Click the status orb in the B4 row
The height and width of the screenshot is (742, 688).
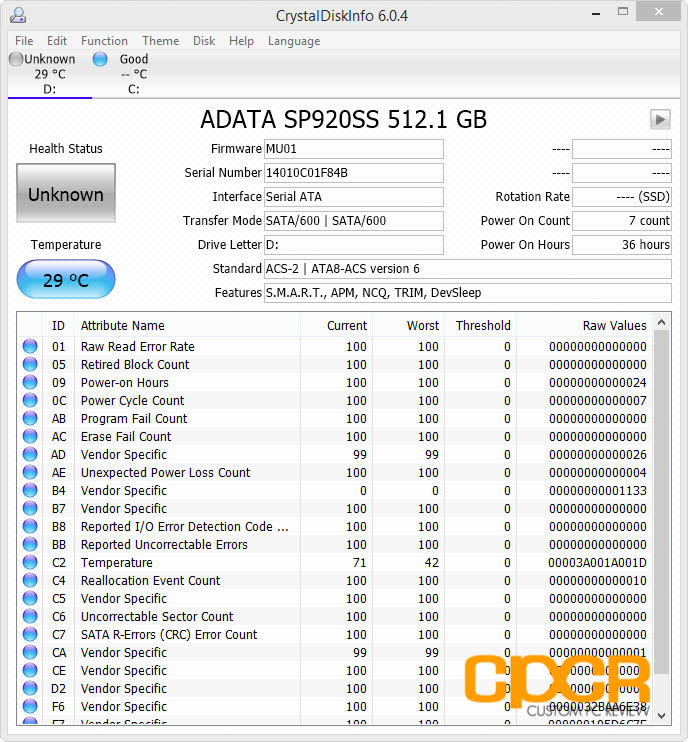[x=30, y=490]
